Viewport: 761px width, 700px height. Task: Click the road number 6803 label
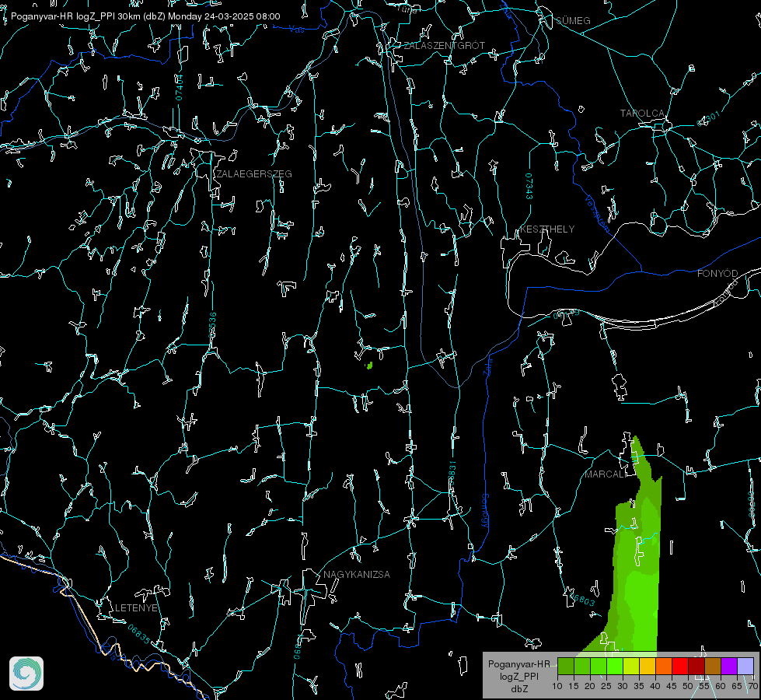click(582, 600)
